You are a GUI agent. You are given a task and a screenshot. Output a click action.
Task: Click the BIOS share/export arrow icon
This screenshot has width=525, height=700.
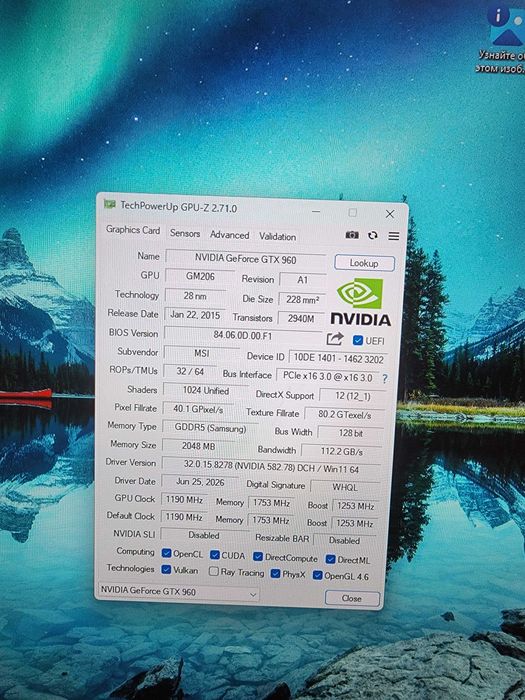coord(335,339)
